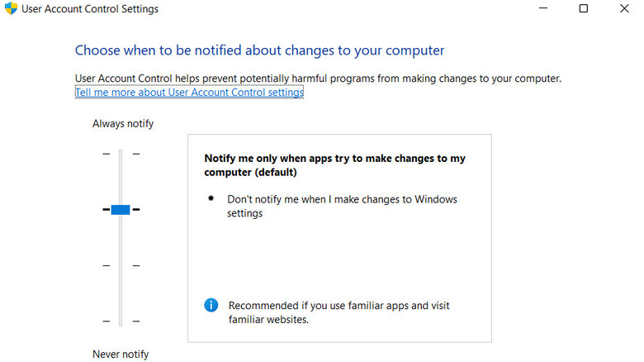Screen dimensions: 644x362
Task: Set slider to the third notch from top
Action: click(121, 265)
